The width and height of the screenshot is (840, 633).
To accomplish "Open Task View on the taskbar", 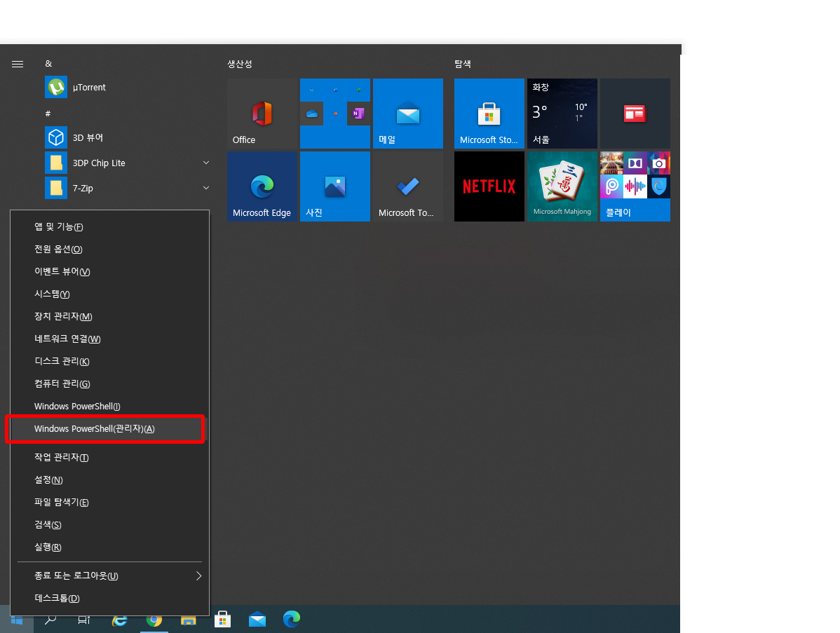I will pyautogui.click(x=85, y=620).
